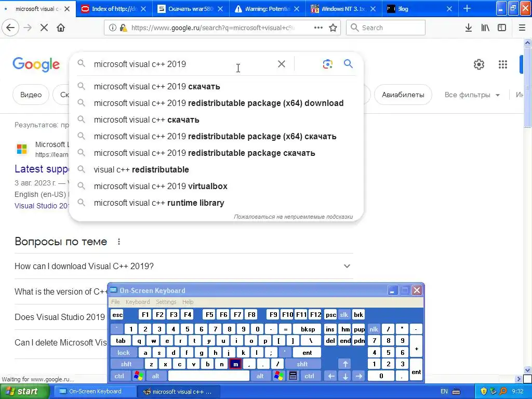This screenshot has height=399, width=532.
Task: Click the page vertical scrollbar thumb
Action: click(x=527, y=87)
